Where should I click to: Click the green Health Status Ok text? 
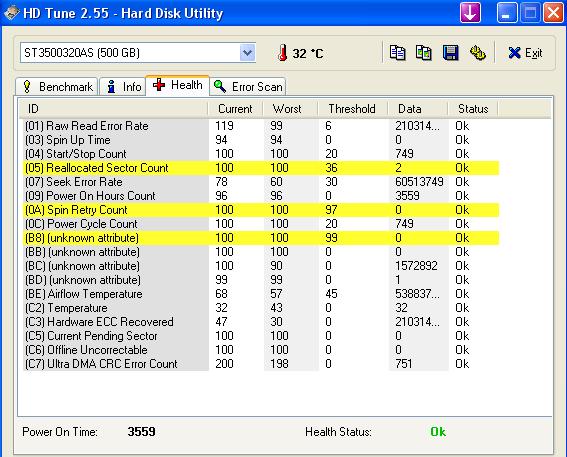click(x=438, y=432)
